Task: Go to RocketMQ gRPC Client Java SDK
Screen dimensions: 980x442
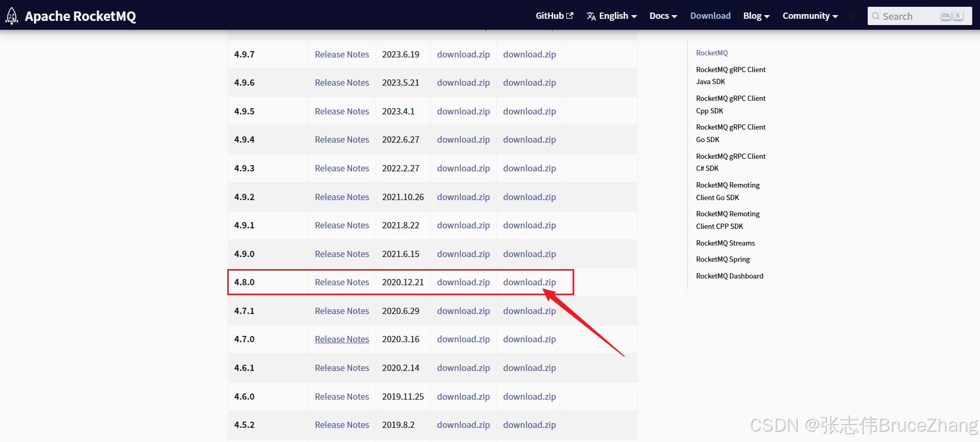Action: [x=731, y=76]
